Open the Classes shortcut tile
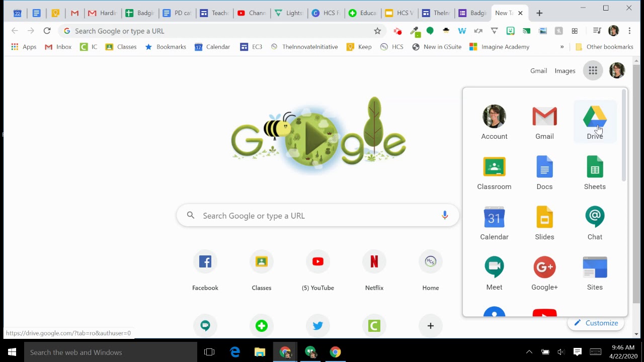Image resolution: width=644 pixels, height=362 pixels. coord(262,271)
